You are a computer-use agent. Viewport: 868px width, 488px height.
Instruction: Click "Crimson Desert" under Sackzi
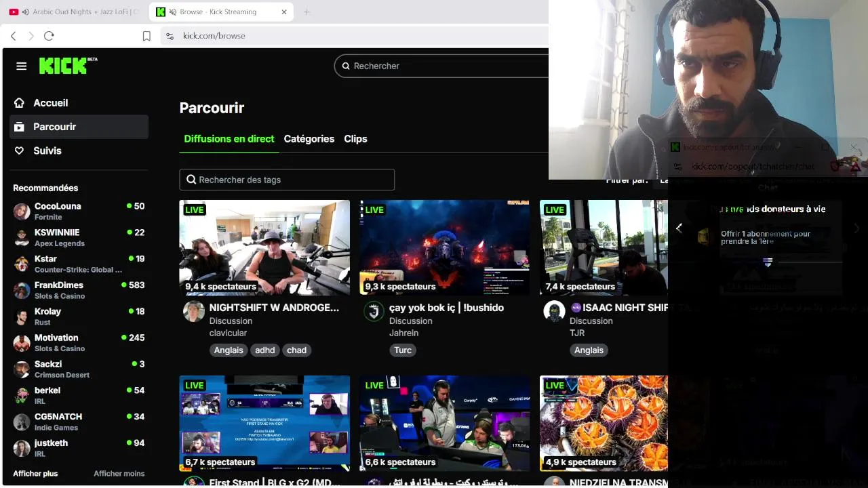click(62, 375)
